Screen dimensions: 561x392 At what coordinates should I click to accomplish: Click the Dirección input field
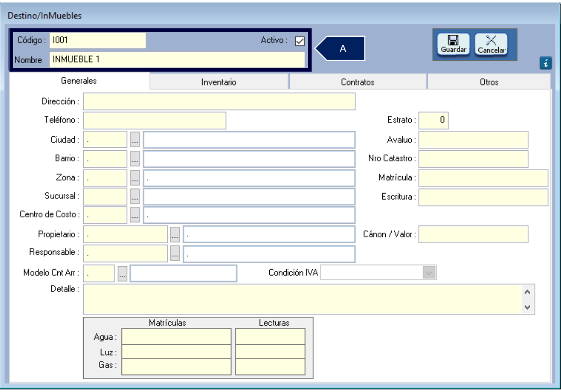click(x=220, y=101)
